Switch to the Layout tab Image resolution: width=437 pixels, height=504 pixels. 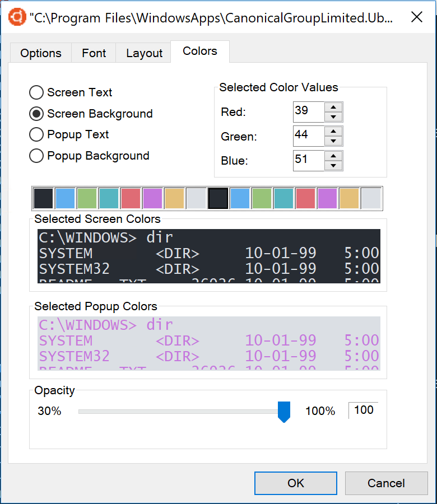click(x=143, y=53)
